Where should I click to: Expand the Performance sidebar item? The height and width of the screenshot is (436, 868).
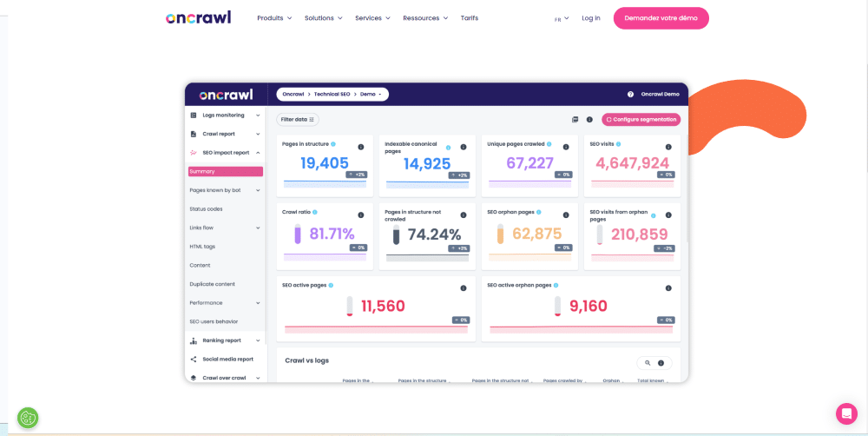click(226, 303)
